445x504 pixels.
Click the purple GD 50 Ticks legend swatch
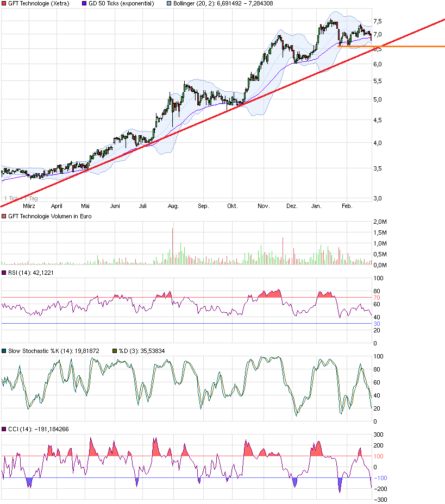[84, 4]
